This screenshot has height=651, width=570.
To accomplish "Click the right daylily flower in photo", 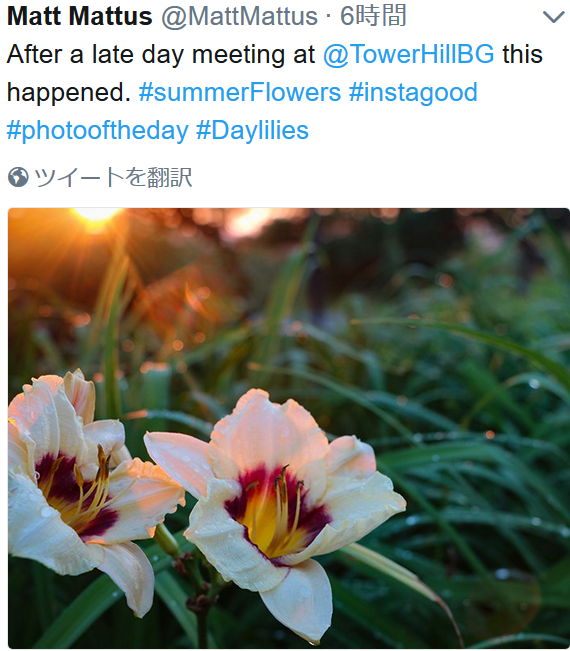I will click(274, 507).
